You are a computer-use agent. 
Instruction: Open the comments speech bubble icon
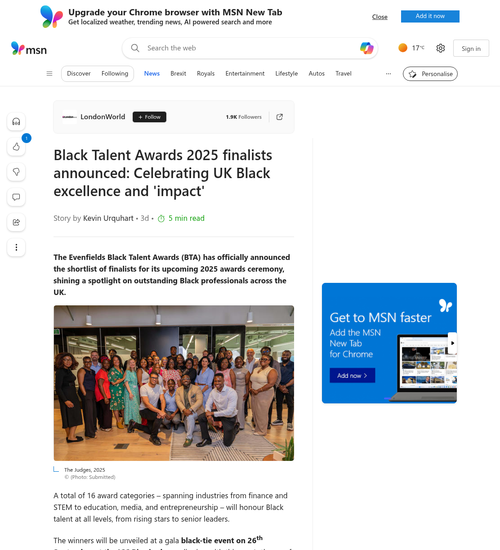point(16,197)
